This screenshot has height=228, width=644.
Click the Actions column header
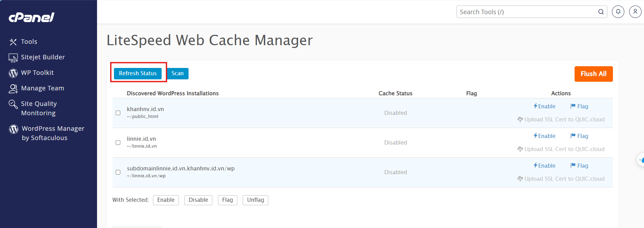[x=561, y=93]
